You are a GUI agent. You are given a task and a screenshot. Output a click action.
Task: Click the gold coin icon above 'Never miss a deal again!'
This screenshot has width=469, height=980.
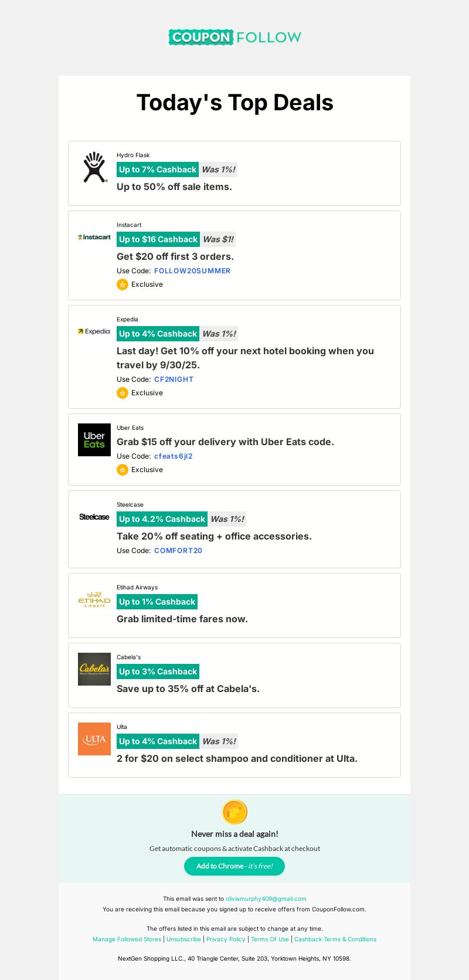pos(235,812)
